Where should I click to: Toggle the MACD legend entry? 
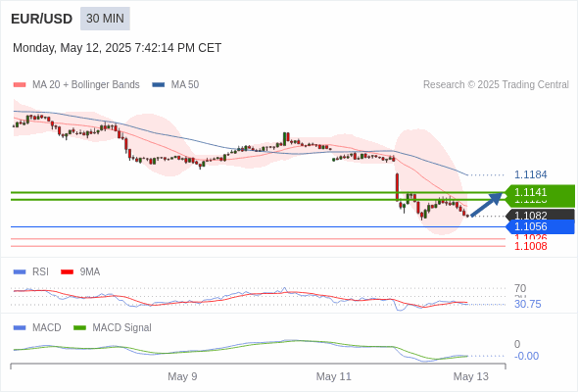pos(37,327)
